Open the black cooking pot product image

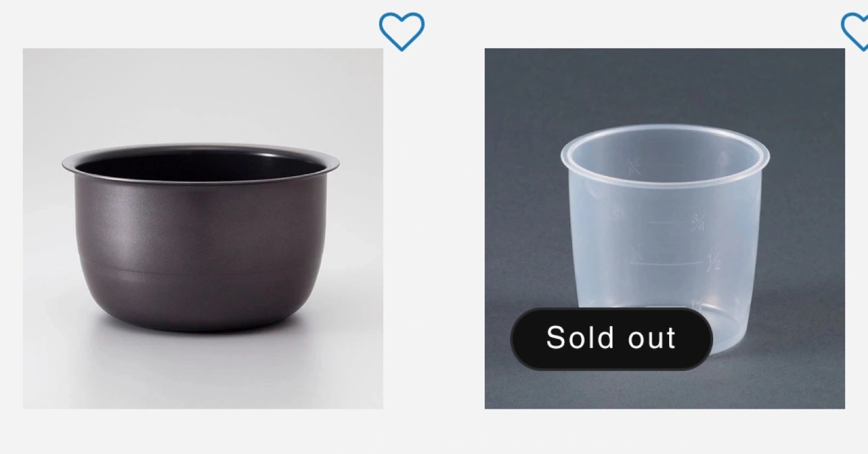(x=203, y=229)
